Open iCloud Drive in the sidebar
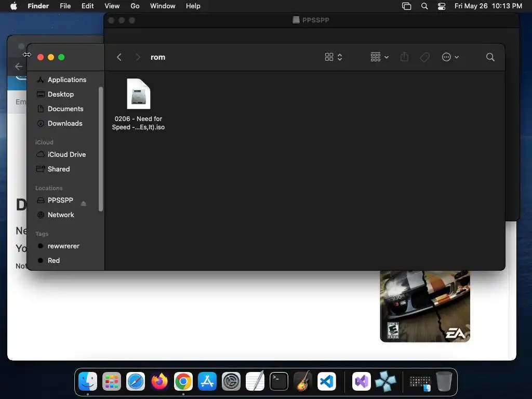Screen dimensions: 532x399 pos(66,154)
